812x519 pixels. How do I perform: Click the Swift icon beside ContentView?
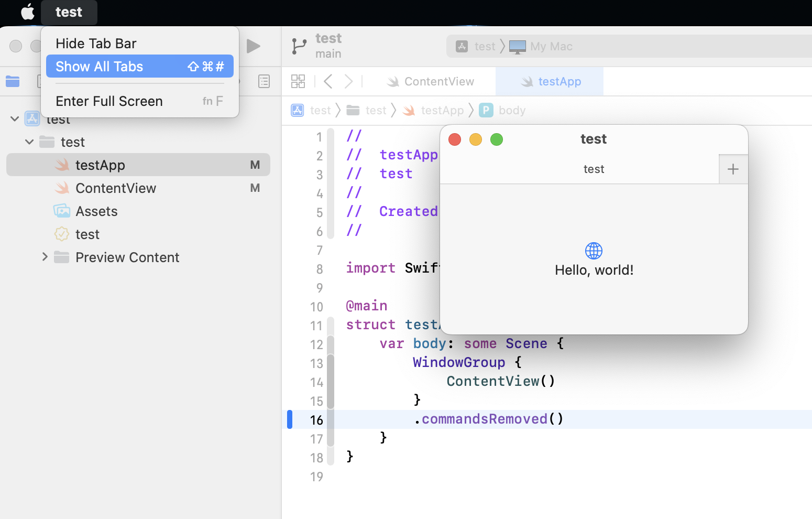62,188
